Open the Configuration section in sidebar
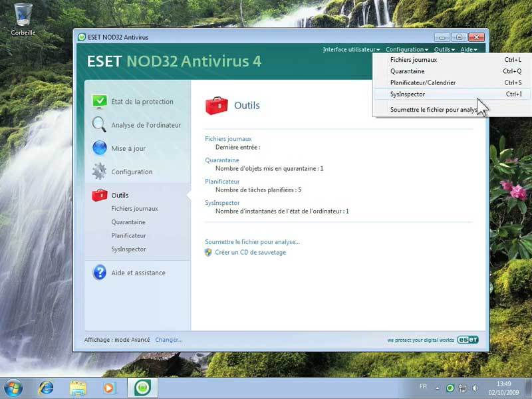 (x=132, y=172)
